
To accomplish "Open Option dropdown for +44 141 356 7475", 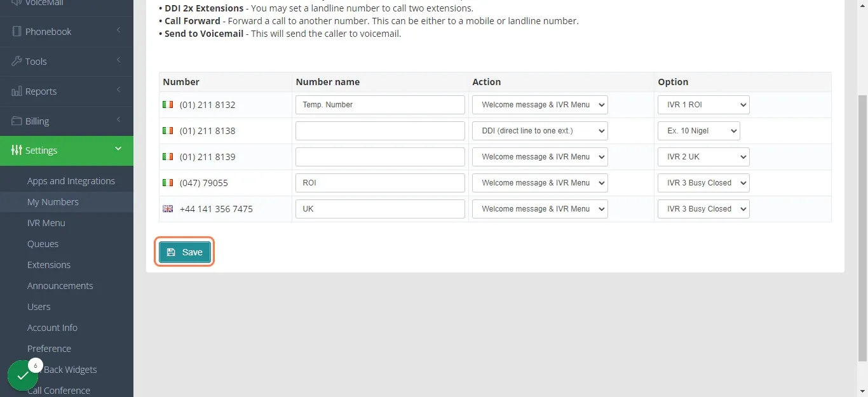I will click(703, 209).
